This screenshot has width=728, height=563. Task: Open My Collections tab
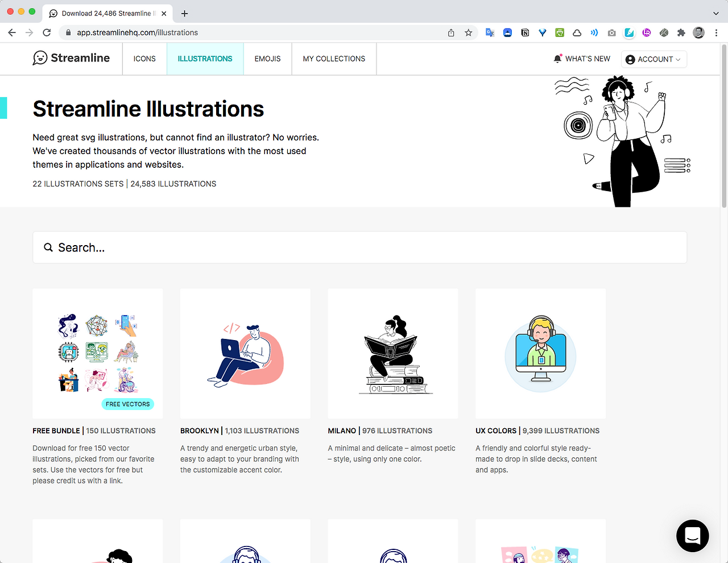pyautogui.click(x=334, y=59)
